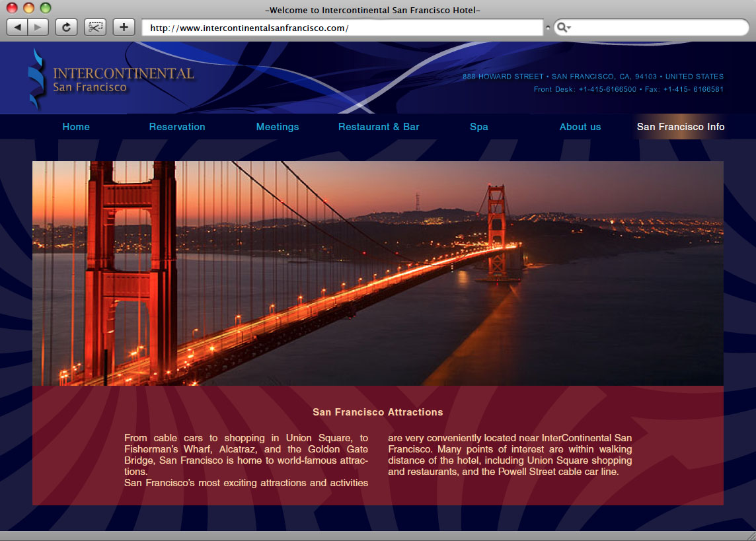Select the San Francisco Info tab

pyautogui.click(x=680, y=127)
